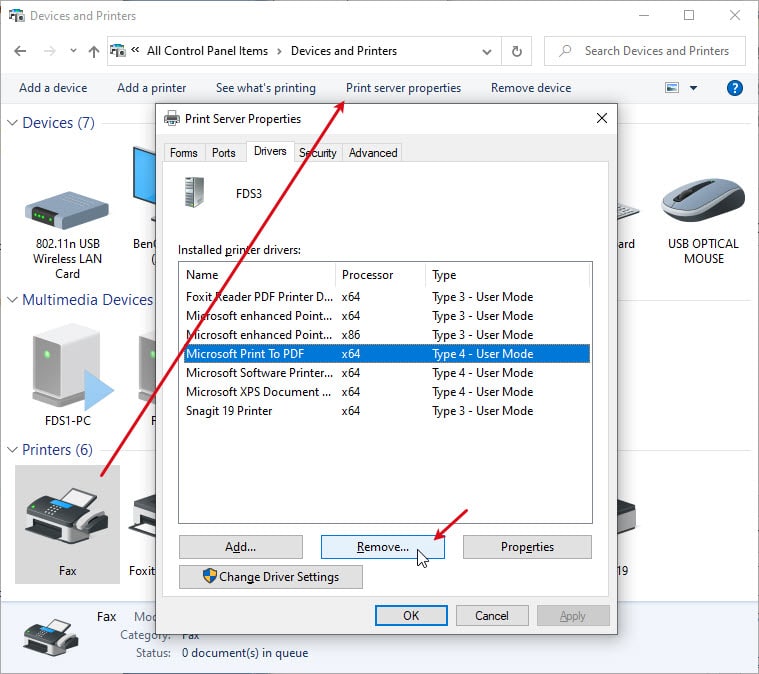Viewport: 759px width, 674px height.
Task: Click OK in Print Server Properties
Action: click(x=411, y=615)
